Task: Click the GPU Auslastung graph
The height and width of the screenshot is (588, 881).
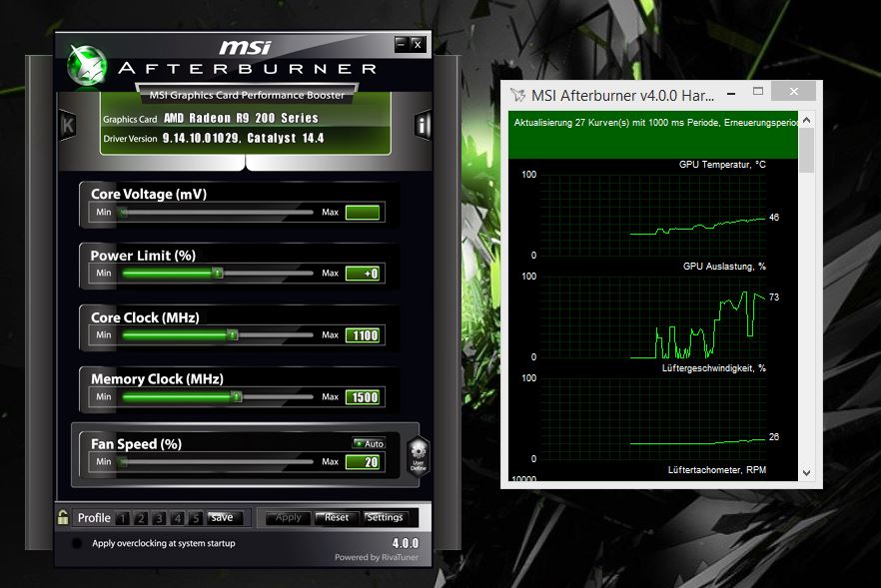Action: 653,317
